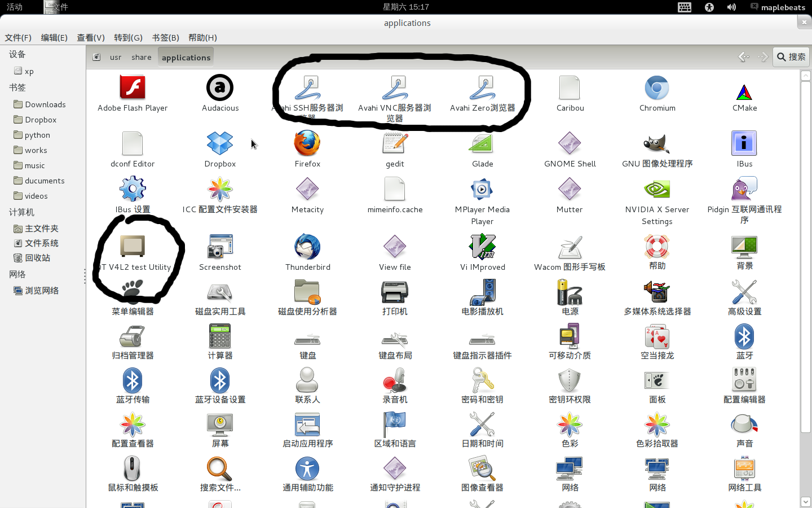Open the 打印机 printer icon
This screenshot has height=508, width=812.
[395, 292]
